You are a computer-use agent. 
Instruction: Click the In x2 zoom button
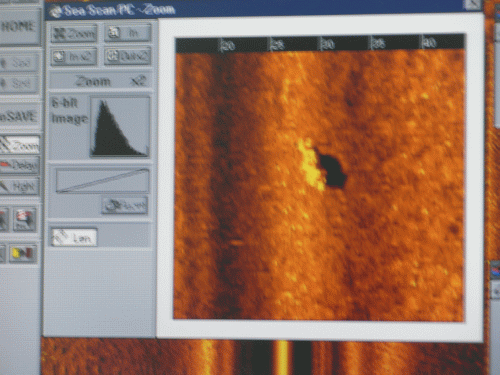tap(74, 56)
